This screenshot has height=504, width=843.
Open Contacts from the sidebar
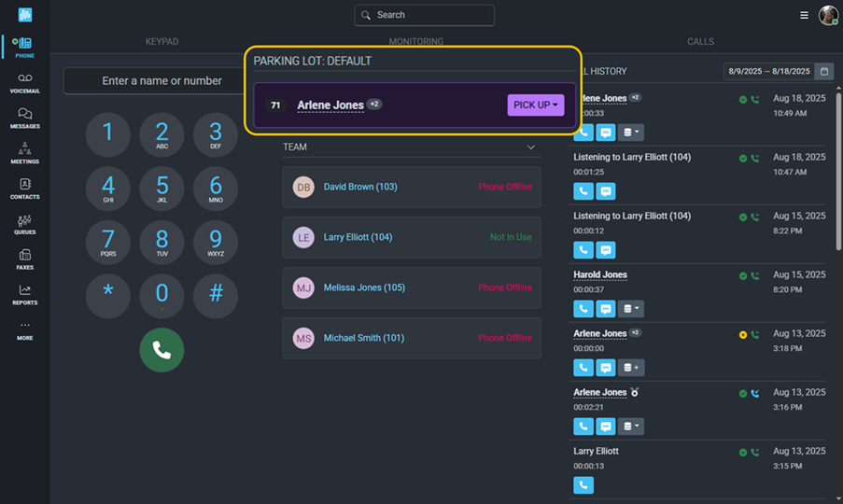click(x=24, y=189)
